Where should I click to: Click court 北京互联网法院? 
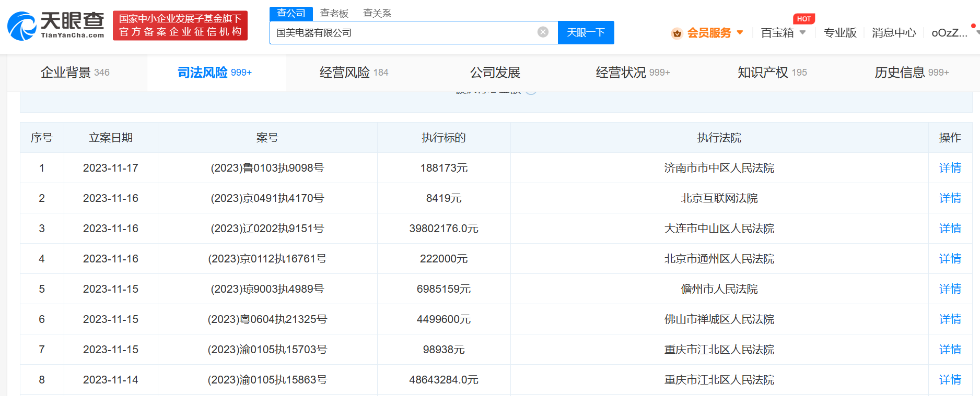point(719,198)
